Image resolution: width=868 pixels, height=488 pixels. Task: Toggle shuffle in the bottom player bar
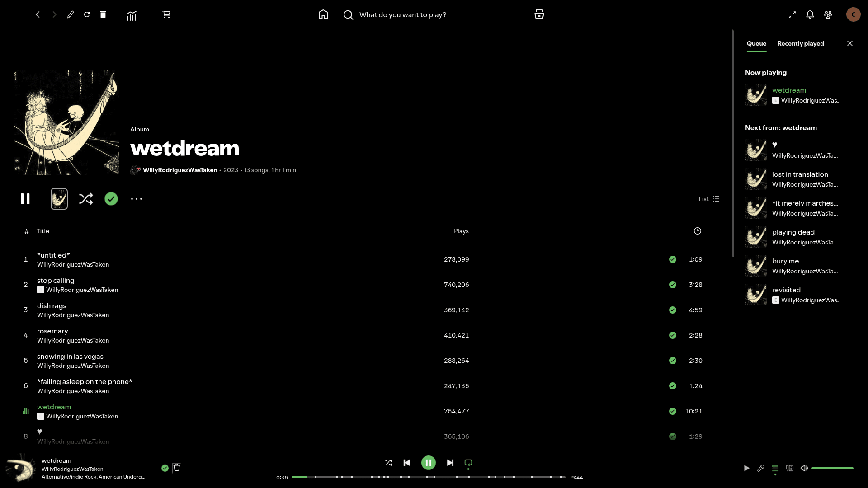click(x=389, y=463)
